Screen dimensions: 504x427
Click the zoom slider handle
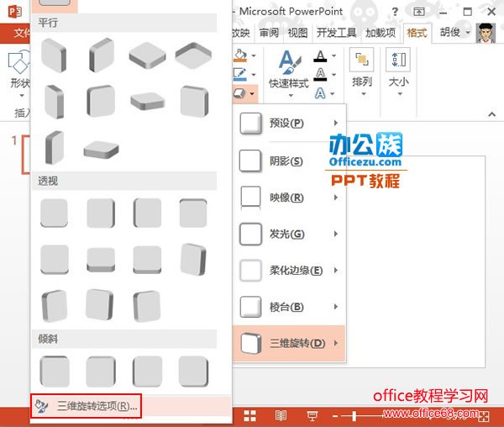(x=354, y=416)
